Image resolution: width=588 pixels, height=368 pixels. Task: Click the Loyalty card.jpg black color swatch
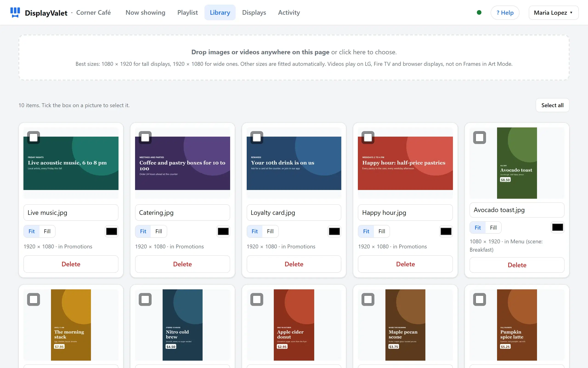334,231
